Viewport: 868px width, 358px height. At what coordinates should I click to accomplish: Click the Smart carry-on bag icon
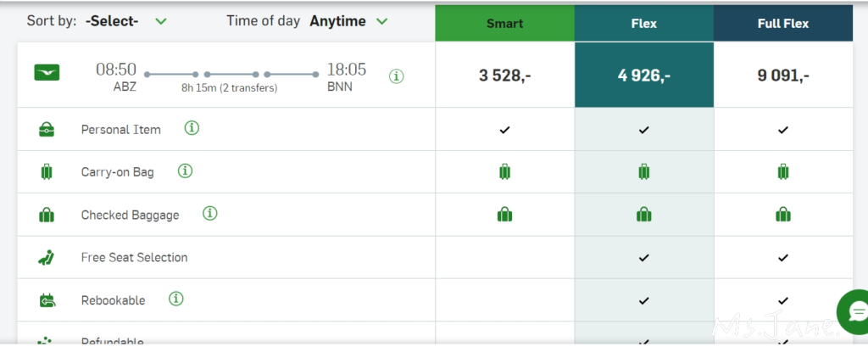[504, 172]
